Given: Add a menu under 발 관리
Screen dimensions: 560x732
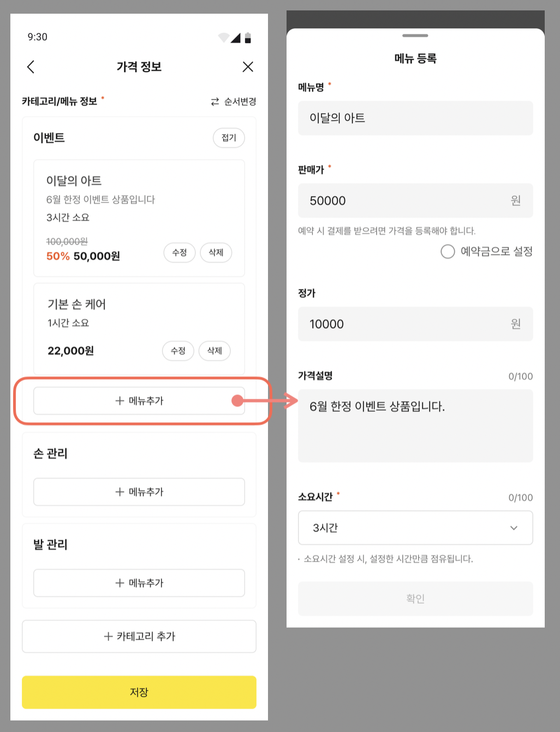Looking at the screenshot, I should click(x=139, y=583).
